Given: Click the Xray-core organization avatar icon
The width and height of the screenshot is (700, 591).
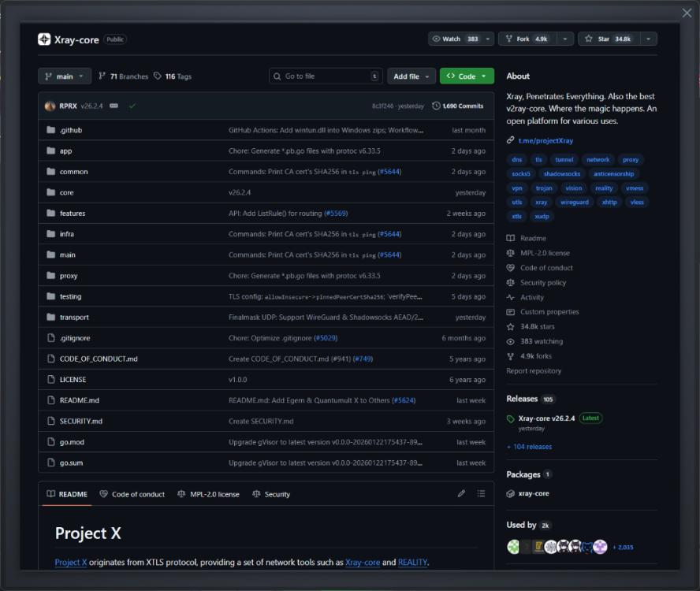Looking at the screenshot, I should [x=44, y=39].
